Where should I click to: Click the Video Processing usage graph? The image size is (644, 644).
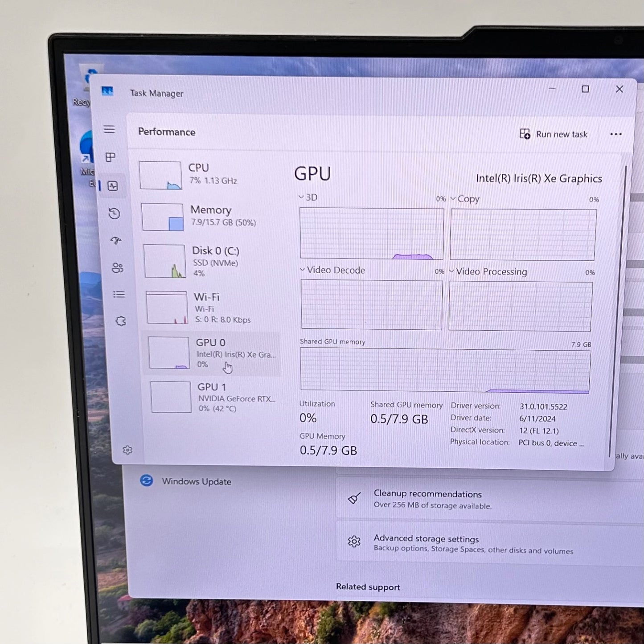coord(521,306)
